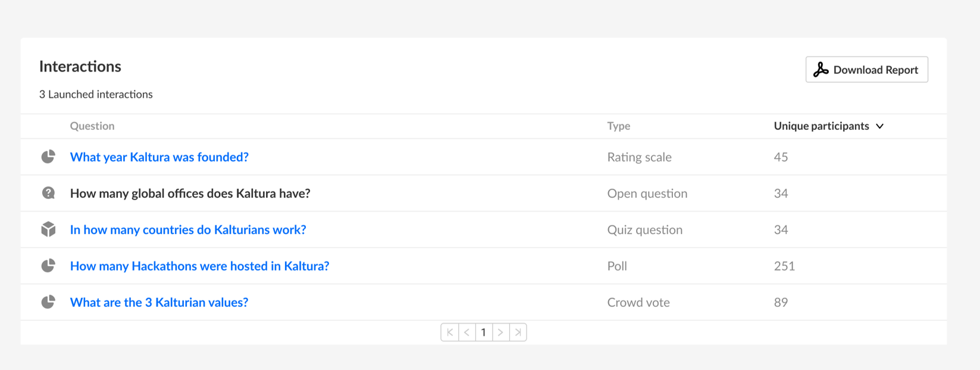Jump to the last page of results

518,332
